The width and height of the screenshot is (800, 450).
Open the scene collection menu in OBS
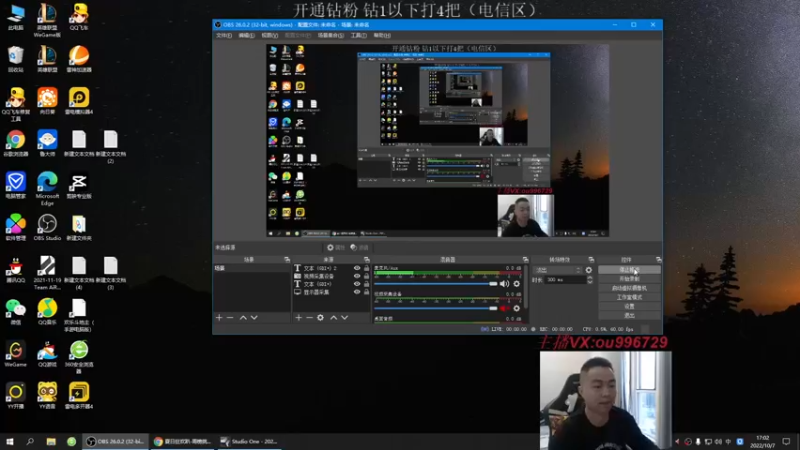coord(331,35)
